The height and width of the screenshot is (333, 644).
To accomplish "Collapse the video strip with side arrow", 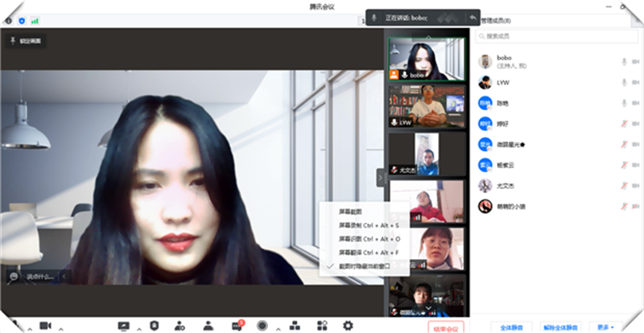I will click(x=380, y=178).
